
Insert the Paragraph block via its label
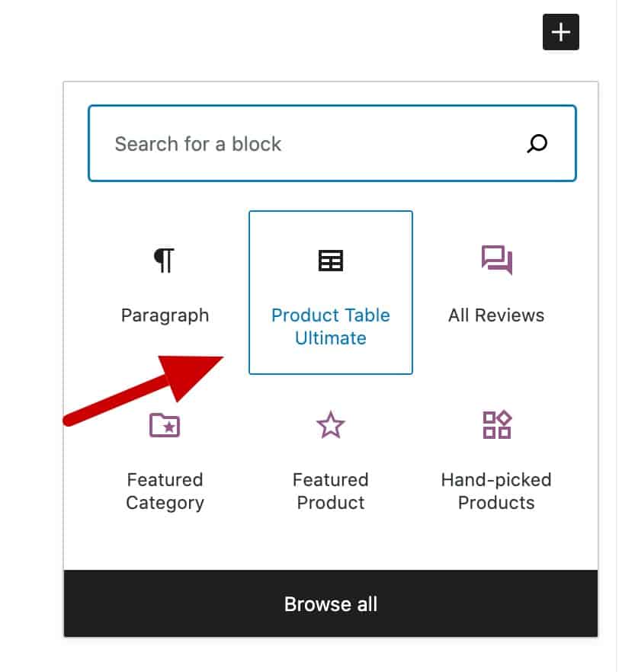165,315
